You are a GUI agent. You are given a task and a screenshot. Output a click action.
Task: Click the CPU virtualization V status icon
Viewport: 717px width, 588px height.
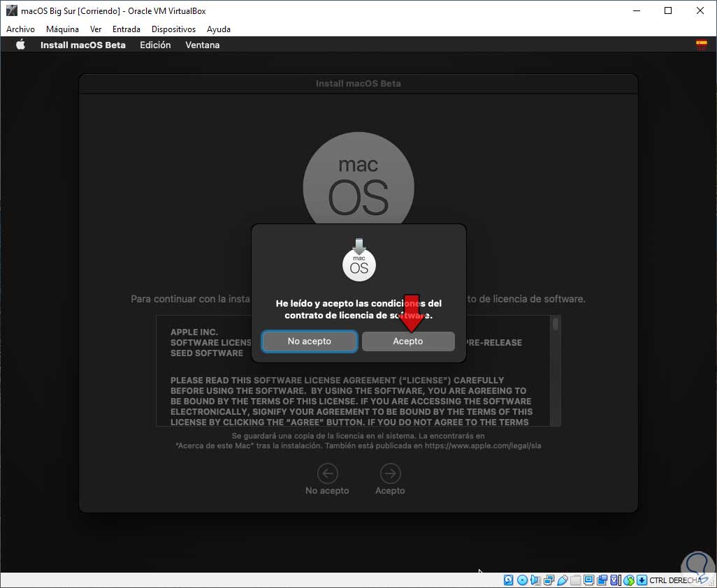pos(614,580)
